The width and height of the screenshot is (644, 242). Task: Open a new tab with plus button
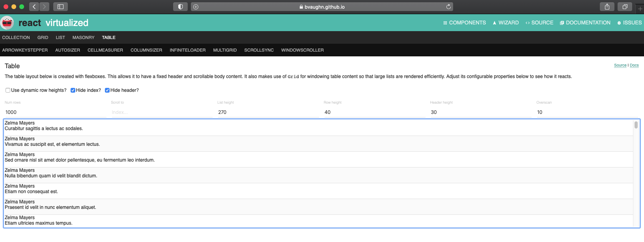pyautogui.click(x=640, y=8)
